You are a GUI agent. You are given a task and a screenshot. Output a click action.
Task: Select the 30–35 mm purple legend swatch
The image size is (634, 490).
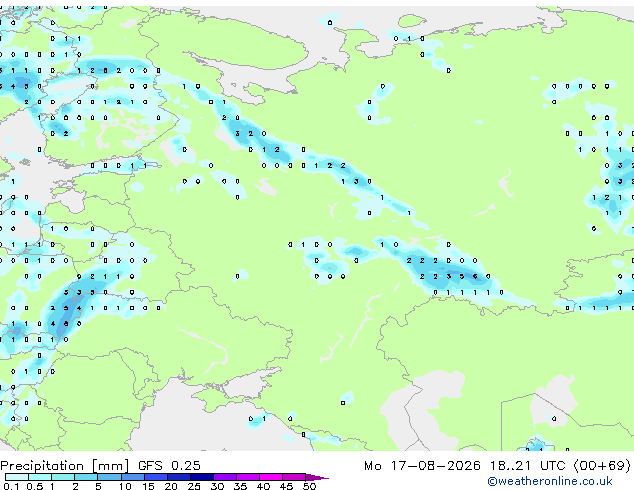(225, 477)
